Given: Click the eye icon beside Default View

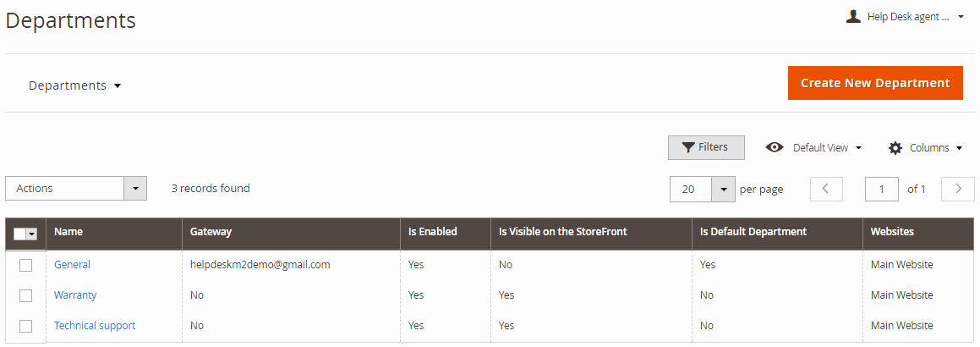Looking at the screenshot, I should pos(775,147).
